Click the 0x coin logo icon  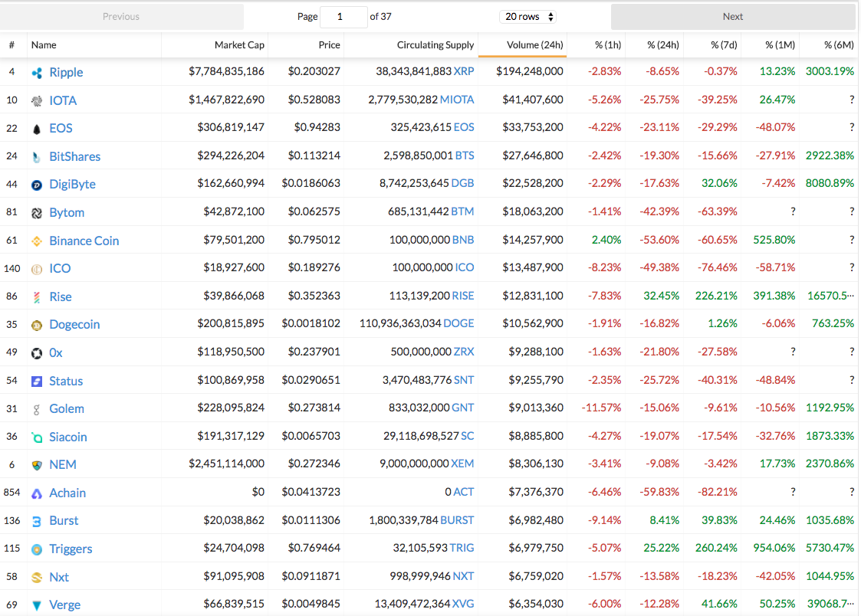tap(37, 353)
